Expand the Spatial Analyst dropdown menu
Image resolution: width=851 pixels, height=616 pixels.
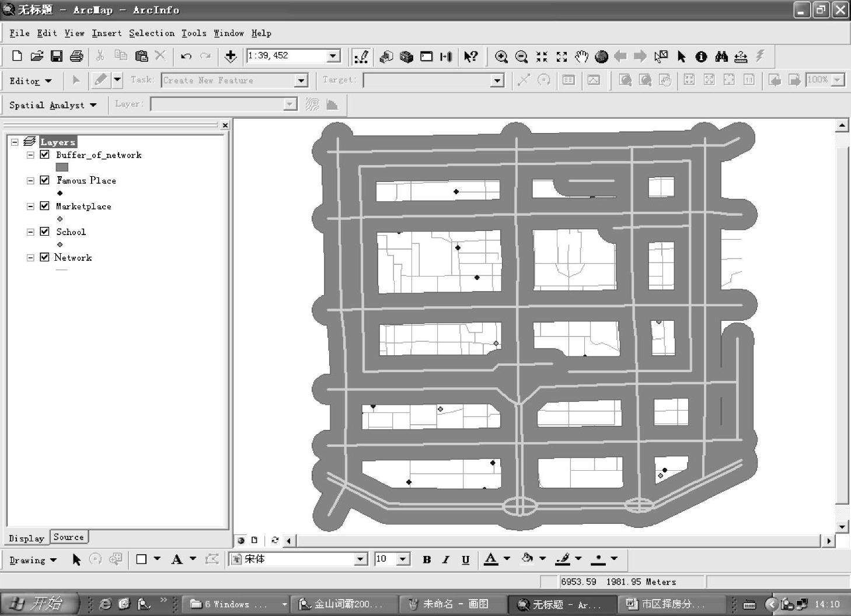[53, 105]
